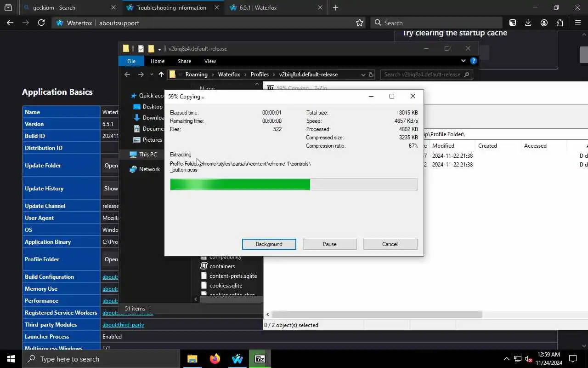Click the green extraction progress bar
The height and width of the screenshot is (368, 588).
[x=294, y=184]
